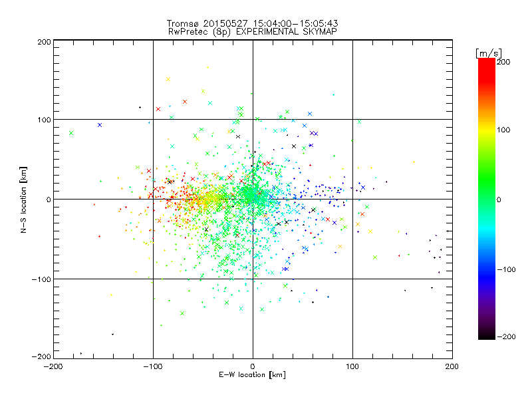Image resolution: width=532 pixels, height=399 pixels.
Task: Select the subtitle RwPretec (8p) EXPERIMENTAL SKYMAP
Action: 252,31
